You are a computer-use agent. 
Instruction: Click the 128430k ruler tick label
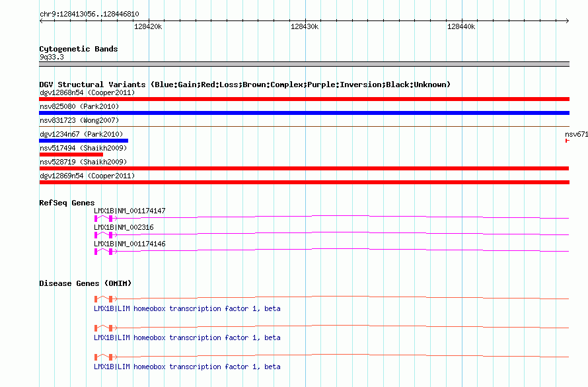[305, 26]
